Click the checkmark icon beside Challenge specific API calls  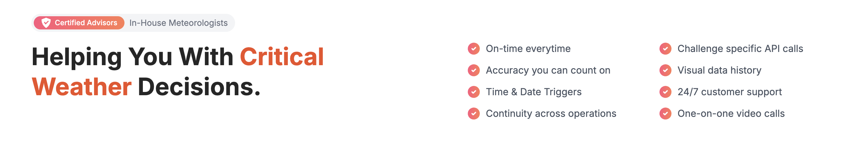665,49
